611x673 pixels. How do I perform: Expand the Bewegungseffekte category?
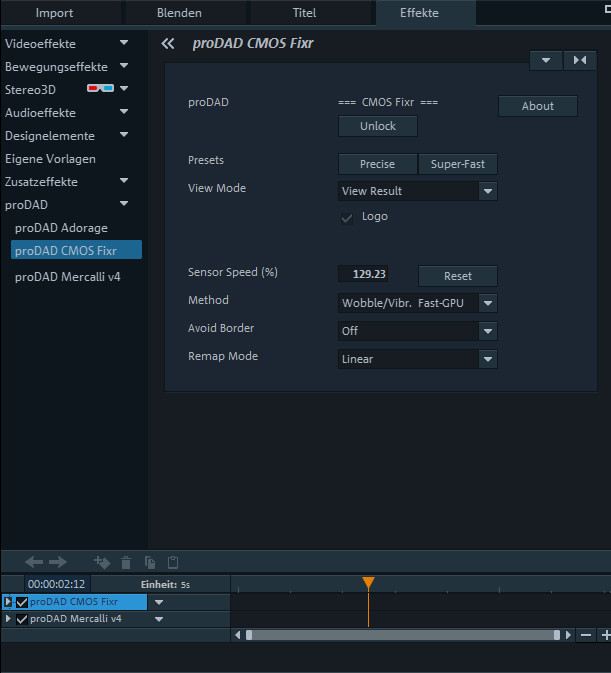124,66
